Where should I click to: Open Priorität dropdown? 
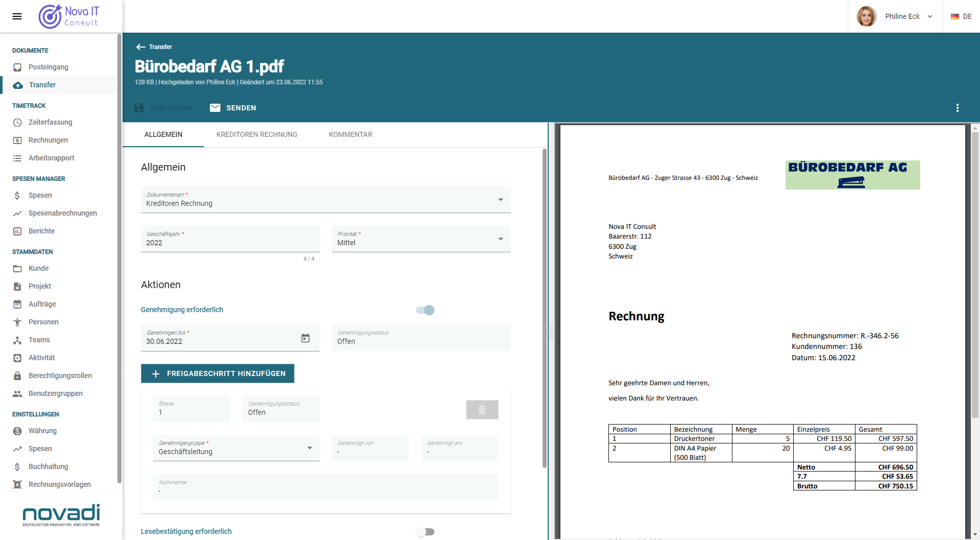coord(421,239)
